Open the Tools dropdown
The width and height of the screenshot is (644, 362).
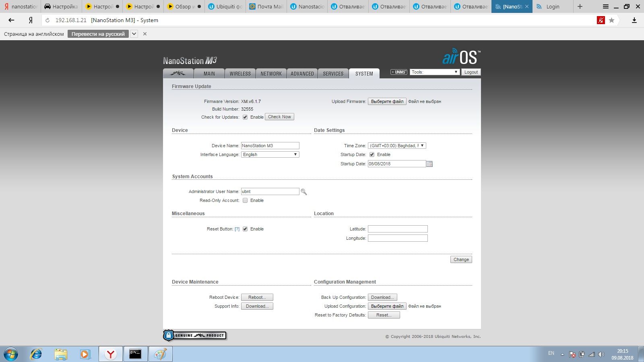pos(435,72)
